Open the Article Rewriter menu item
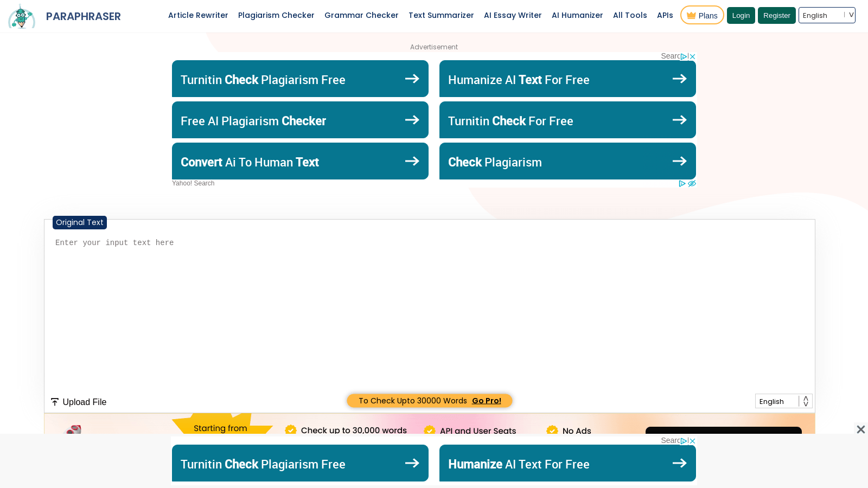Image resolution: width=868 pixels, height=488 pixels. click(198, 15)
